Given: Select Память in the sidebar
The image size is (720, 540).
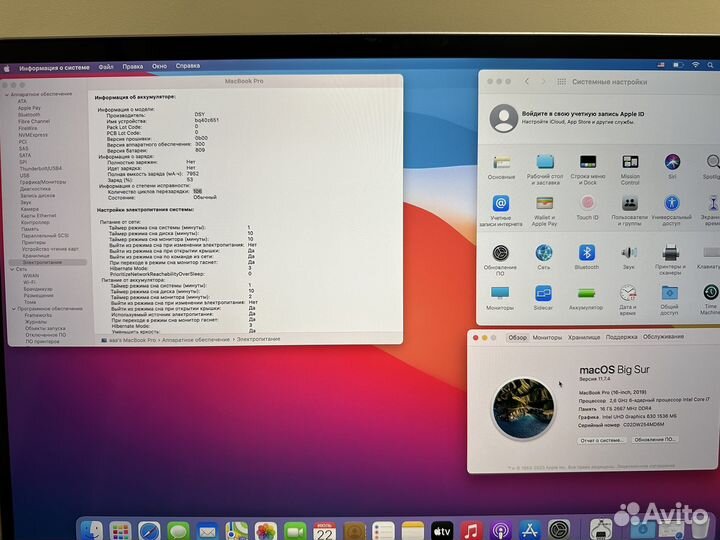Looking at the screenshot, I should [x=30, y=229].
